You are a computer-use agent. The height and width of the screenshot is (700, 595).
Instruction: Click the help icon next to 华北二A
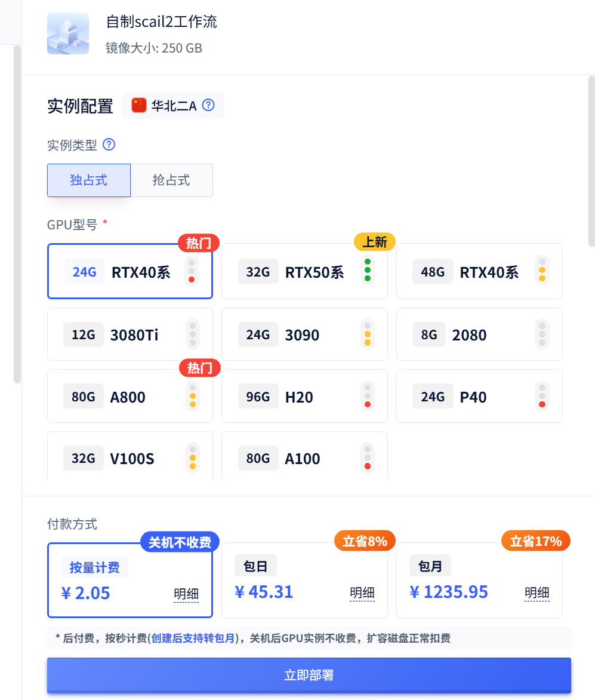click(208, 105)
